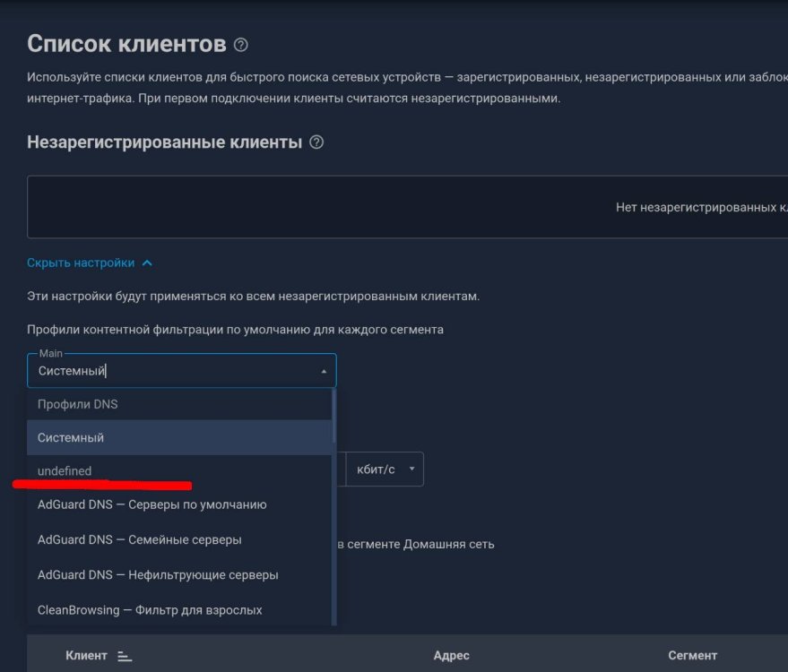This screenshot has width=788, height=672.
Task: Click help icon next to Список клиентов
Action: coord(240,45)
